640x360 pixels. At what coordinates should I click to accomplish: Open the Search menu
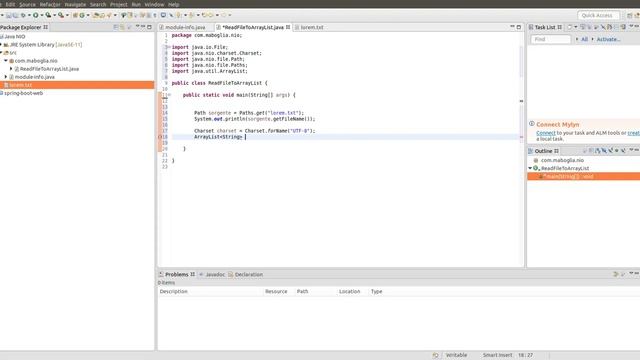pos(98,4)
